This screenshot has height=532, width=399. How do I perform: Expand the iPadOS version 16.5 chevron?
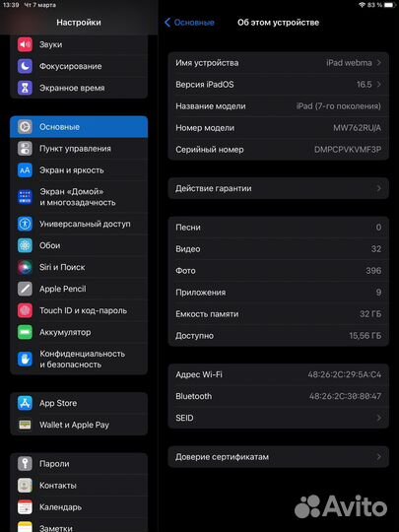(379, 85)
